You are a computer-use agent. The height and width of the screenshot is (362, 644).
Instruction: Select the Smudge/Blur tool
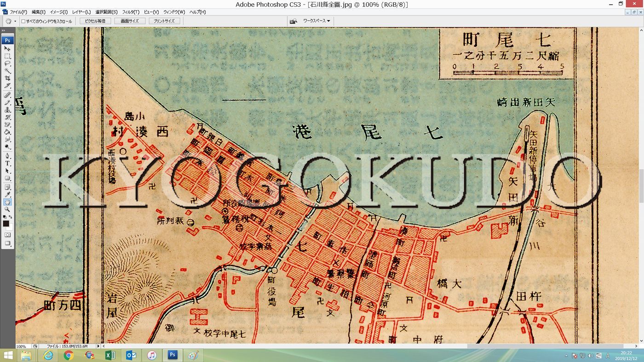pos(7,139)
